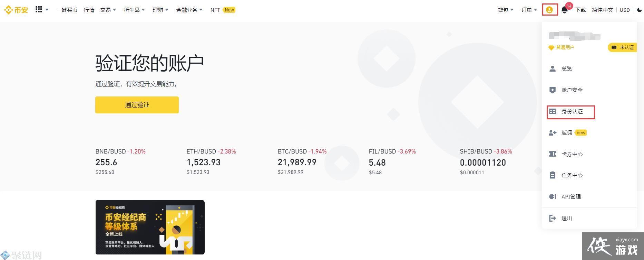Click the circled profile avatar icon
Image resolution: width=644 pixels, height=260 pixels.
(550, 9)
